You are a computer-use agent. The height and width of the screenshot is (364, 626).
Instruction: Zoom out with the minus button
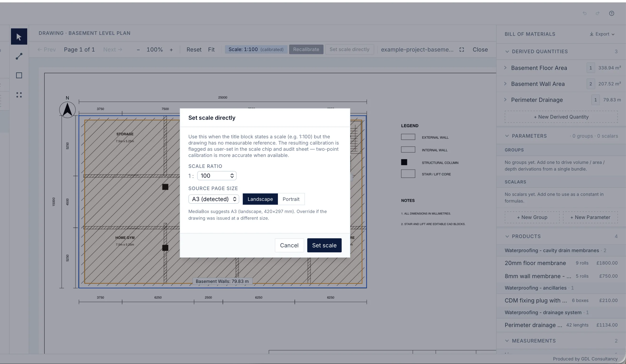click(138, 50)
